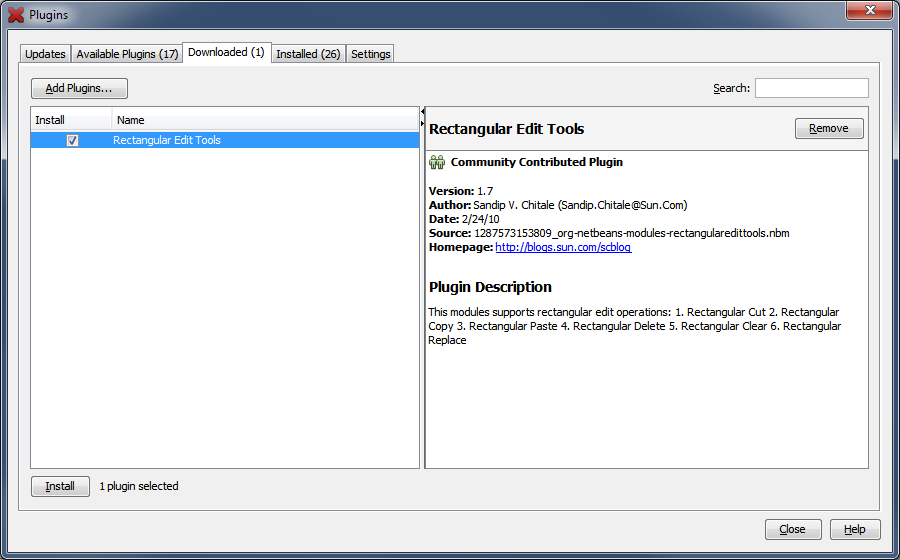Click the Community Contributed Plugin people icon
The width and height of the screenshot is (900, 560).
click(437, 162)
